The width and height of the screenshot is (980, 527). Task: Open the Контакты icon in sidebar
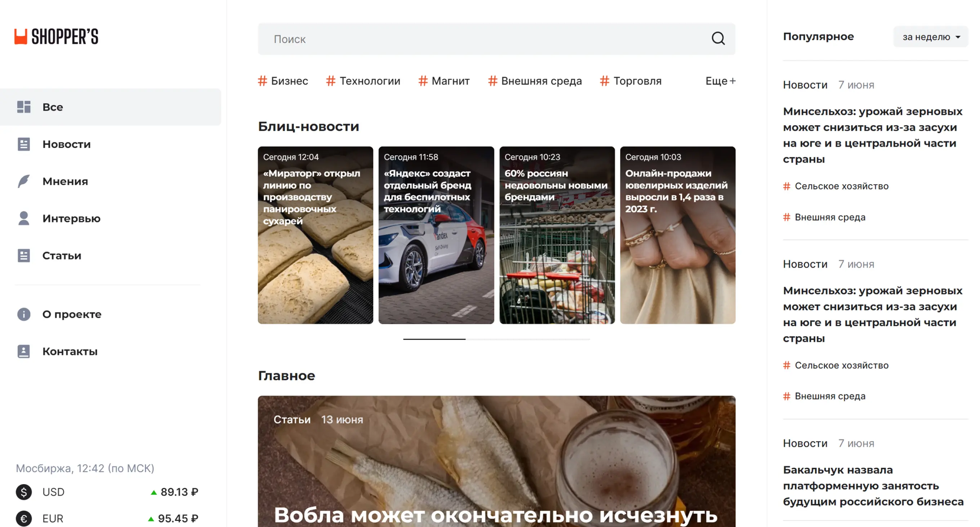23,351
